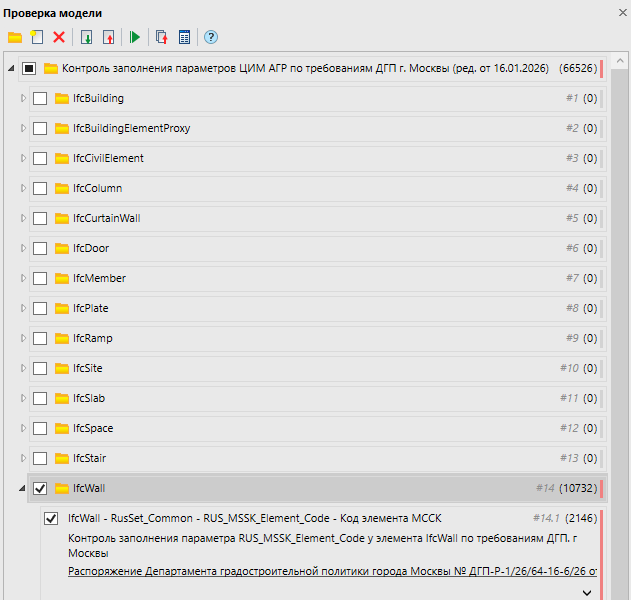The image size is (631, 600).
Task: Select the IfcSite tree row
Action: pyautogui.click(x=318, y=369)
